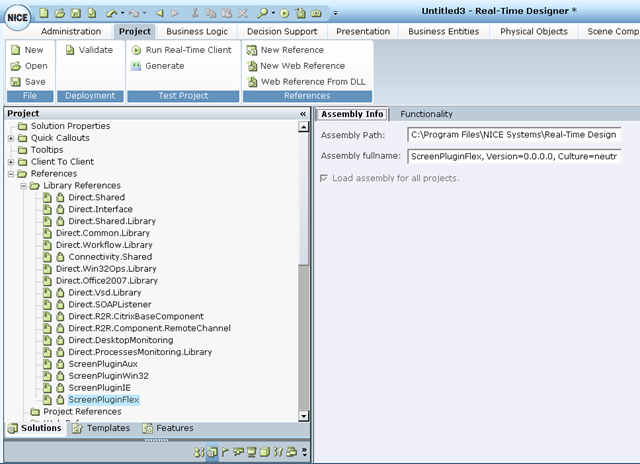Viewport: 640px width, 464px height.
Task: Click Run Real-Time Client button
Action: (x=181, y=50)
